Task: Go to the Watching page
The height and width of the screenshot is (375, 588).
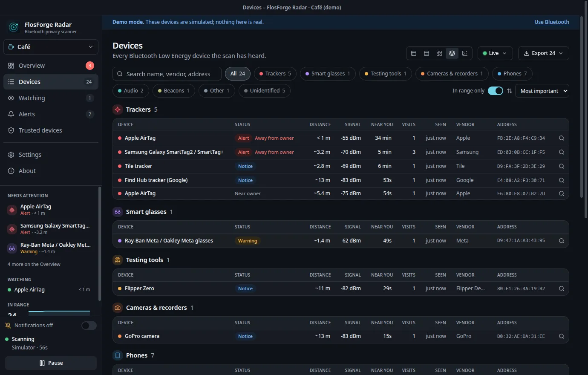Action: 51,98
